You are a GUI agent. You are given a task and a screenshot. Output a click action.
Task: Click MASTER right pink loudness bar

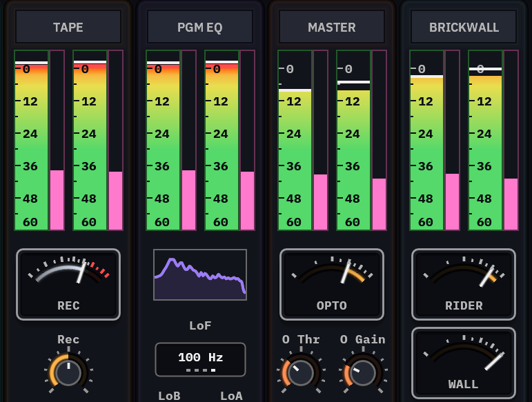click(380, 141)
